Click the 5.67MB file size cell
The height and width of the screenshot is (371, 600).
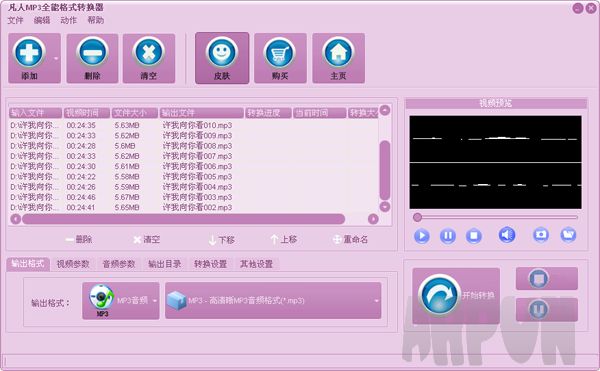pos(127,197)
